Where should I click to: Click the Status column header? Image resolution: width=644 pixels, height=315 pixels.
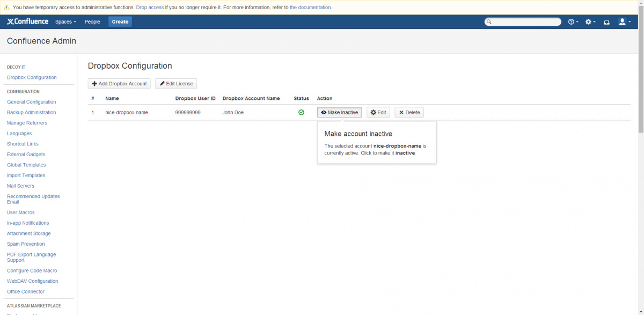[302, 99]
